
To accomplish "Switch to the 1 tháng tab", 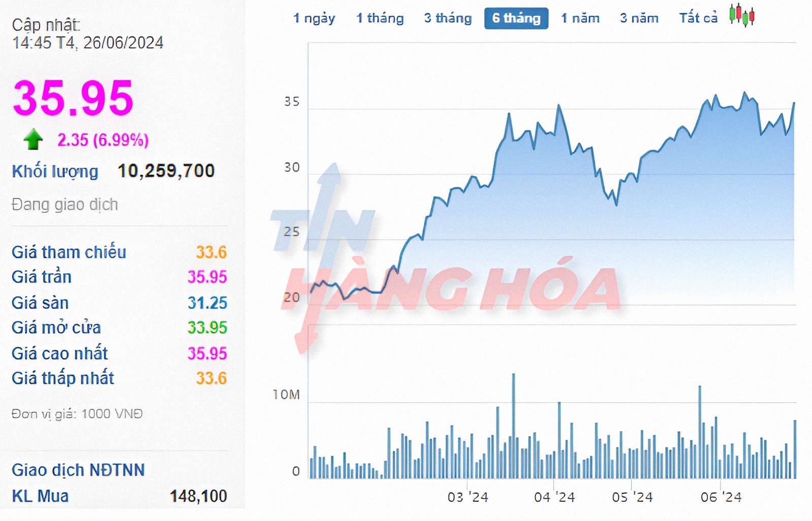I will [380, 18].
